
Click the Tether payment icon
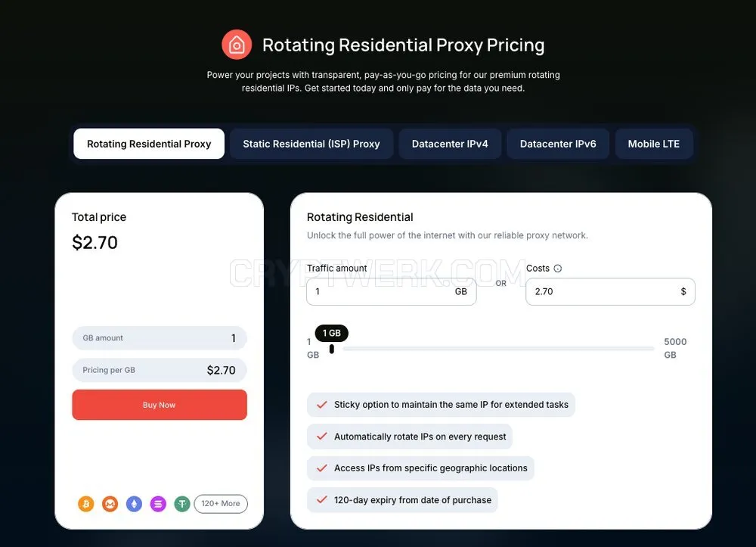[x=181, y=504]
